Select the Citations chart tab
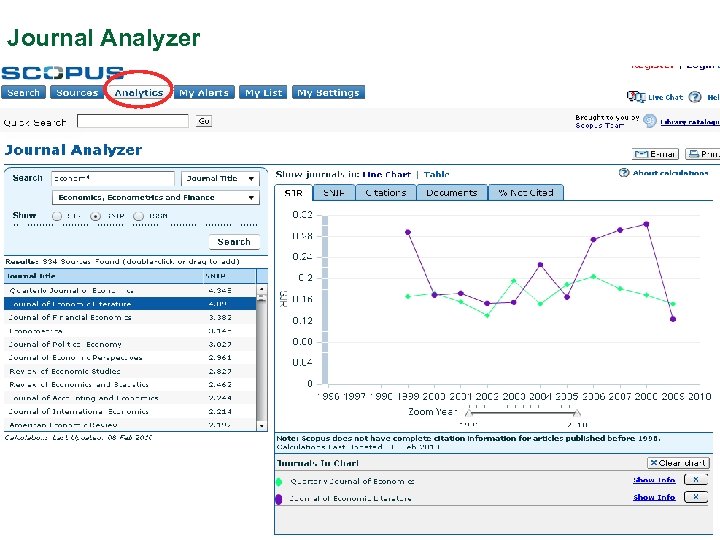 (x=386, y=193)
